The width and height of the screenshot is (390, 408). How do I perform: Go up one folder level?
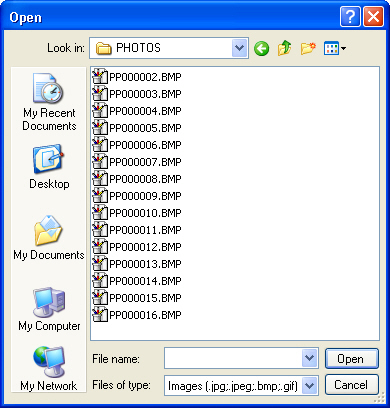pos(284,49)
